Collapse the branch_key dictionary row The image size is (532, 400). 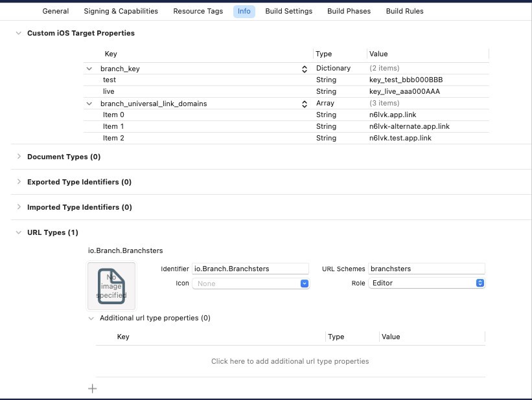(x=89, y=69)
